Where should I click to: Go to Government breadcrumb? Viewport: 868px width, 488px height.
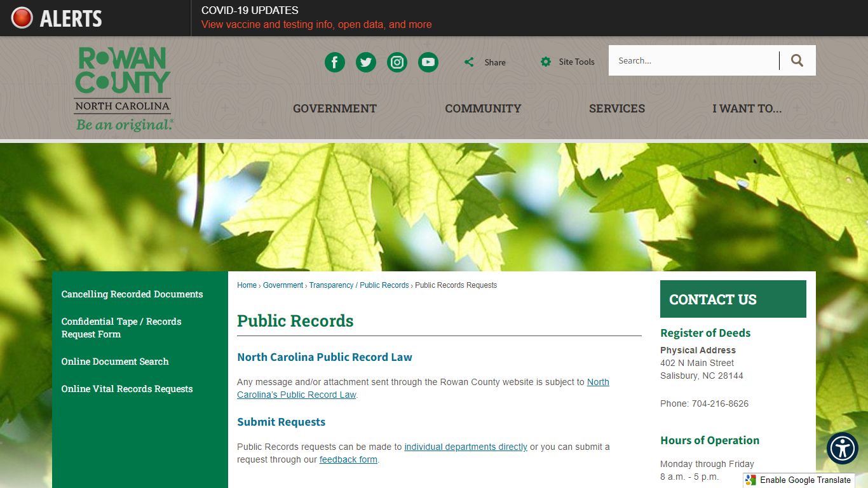coord(283,285)
